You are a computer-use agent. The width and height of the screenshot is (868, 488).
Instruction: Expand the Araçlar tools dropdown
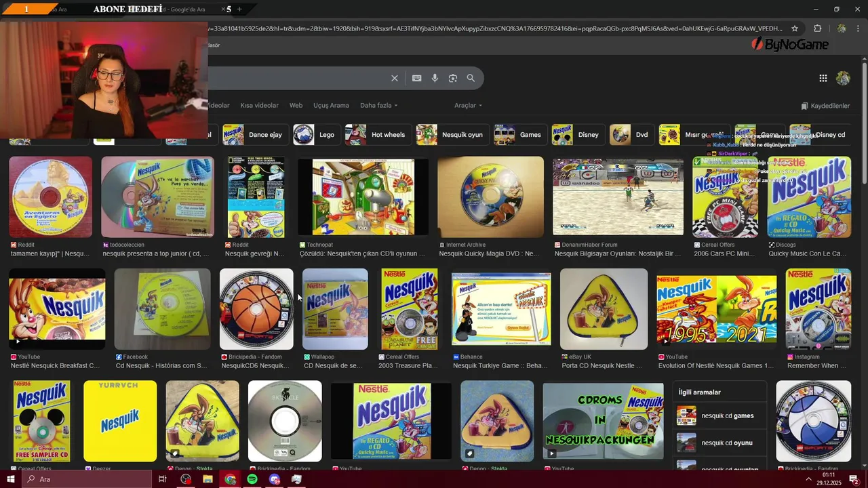pos(468,106)
